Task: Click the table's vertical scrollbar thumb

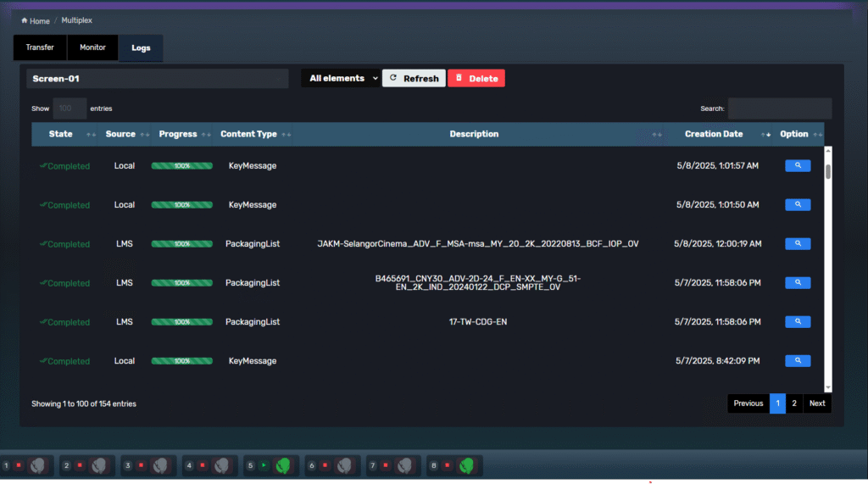Action: (828, 171)
